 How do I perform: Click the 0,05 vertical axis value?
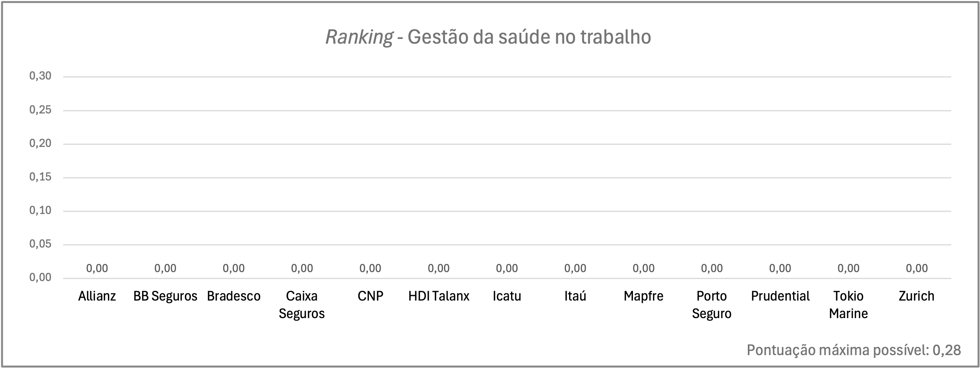pyautogui.click(x=41, y=244)
